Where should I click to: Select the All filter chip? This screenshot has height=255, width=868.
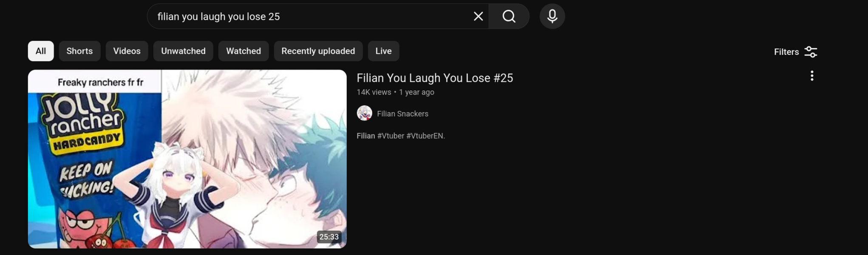click(41, 51)
